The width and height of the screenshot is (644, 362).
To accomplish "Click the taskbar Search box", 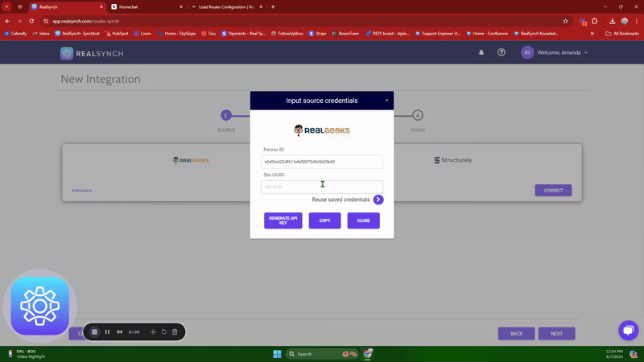I will click(x=323, y=354).
